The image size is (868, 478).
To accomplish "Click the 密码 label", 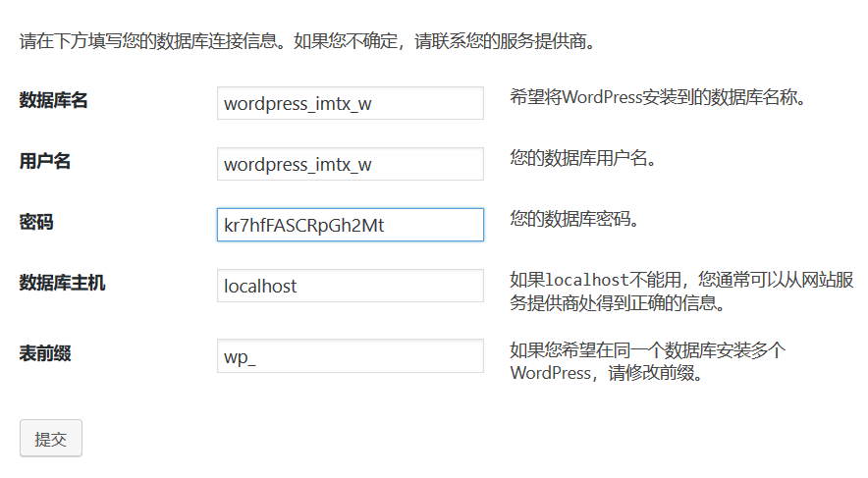I will 36,222.
